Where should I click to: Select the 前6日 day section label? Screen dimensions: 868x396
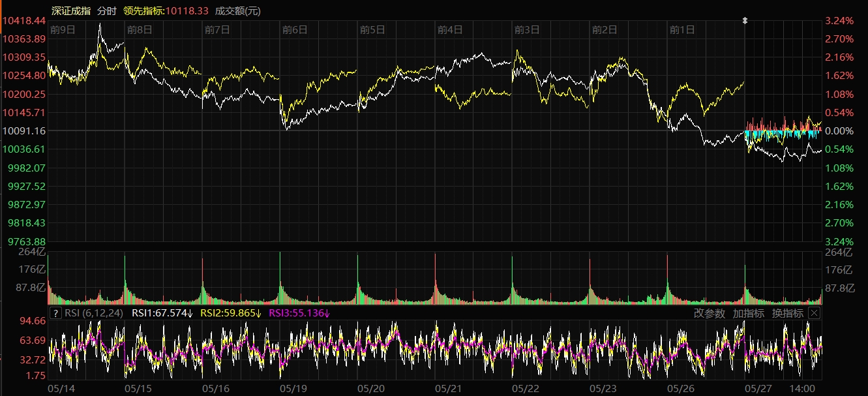(295, 29)
